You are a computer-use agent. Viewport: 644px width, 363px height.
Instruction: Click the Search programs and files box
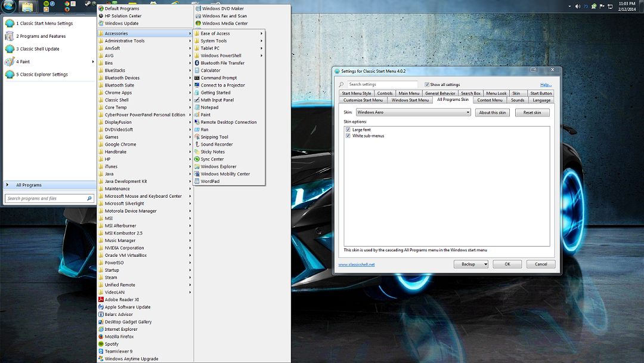(47, 198)
